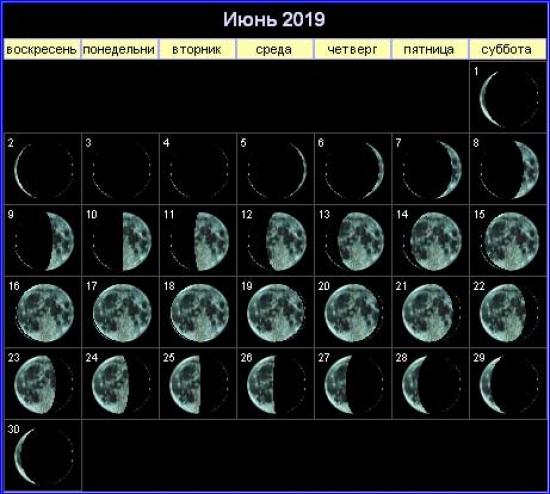The image size is (550, 494).
Task: Click the last quarter moon on day 25
Action: pyautogui.click(x=199, y=385)
